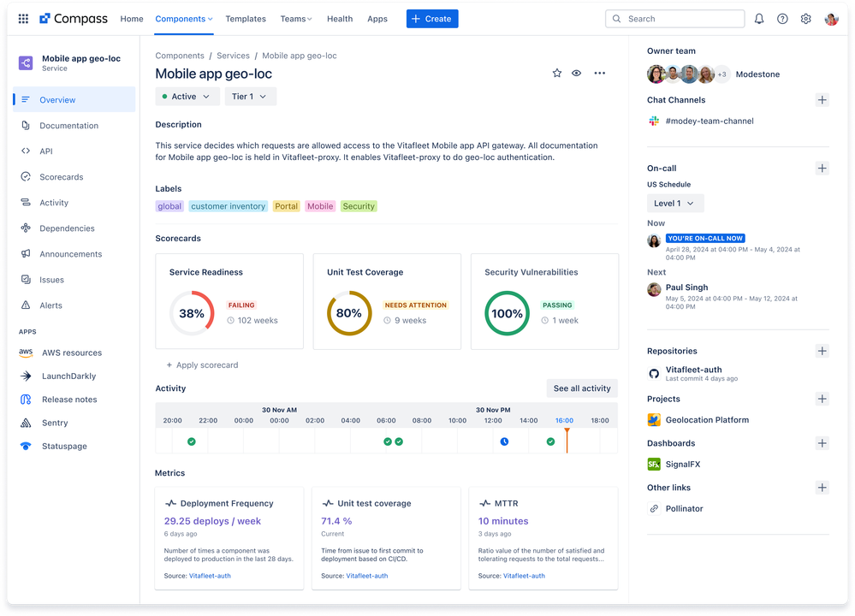This screenshot has height=616, width=855.
Task: Select API in the sidebar
Action: (x=74, y=151)
